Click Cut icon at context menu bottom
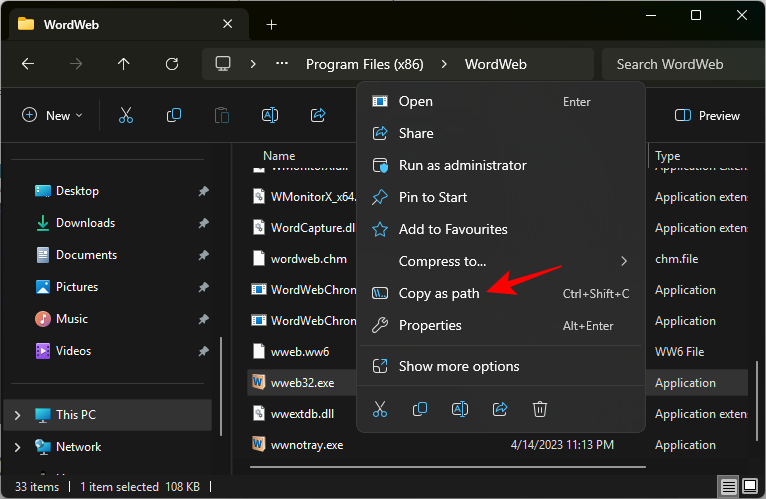Screen dimensions: 766x499 (x=380, y=409)
